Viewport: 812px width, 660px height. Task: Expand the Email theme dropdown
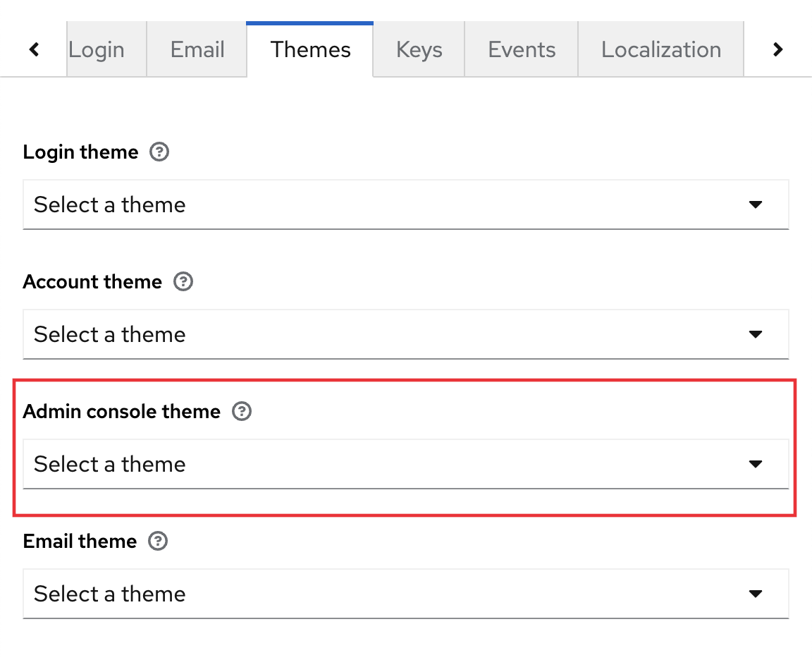coord(405,594)
